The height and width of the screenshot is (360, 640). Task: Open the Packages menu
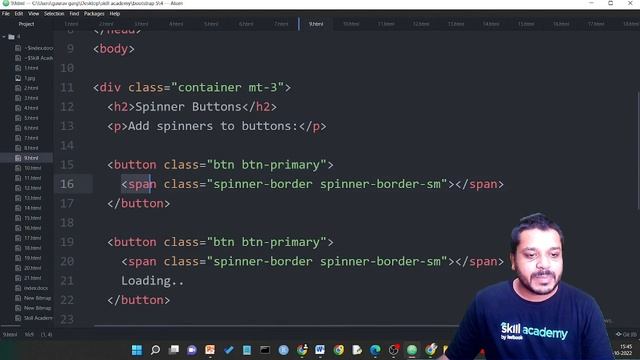pyautogui.click(x=94, y=13)
